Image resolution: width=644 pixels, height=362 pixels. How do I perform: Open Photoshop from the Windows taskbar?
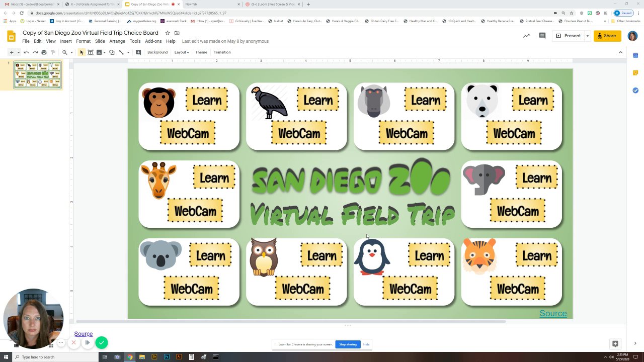point(167,357)
